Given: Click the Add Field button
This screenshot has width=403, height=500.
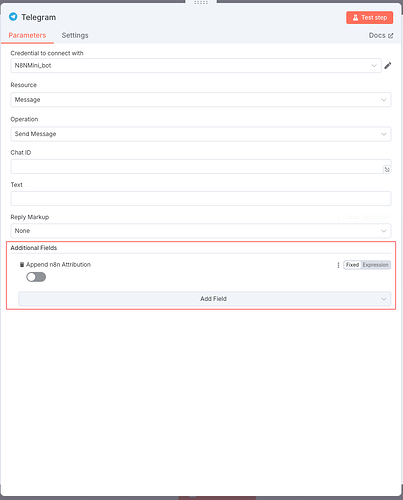Looking at the screenshot, I should coord(204,299).
